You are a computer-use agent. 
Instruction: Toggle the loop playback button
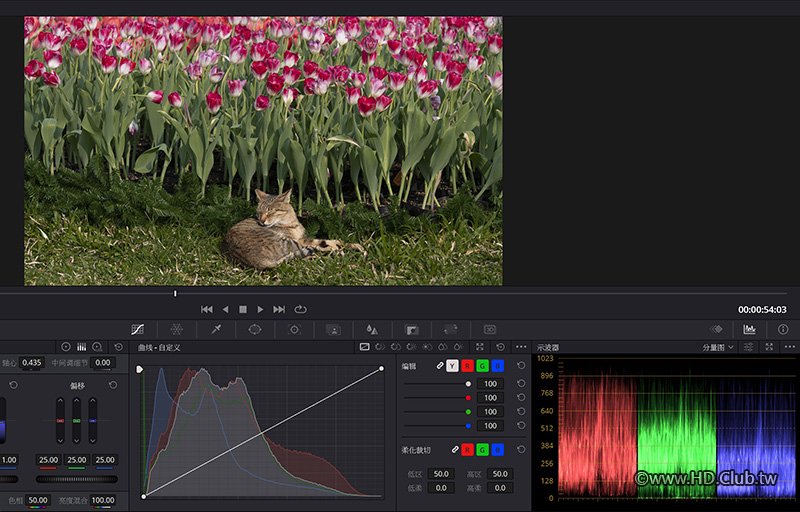[300, 310]
